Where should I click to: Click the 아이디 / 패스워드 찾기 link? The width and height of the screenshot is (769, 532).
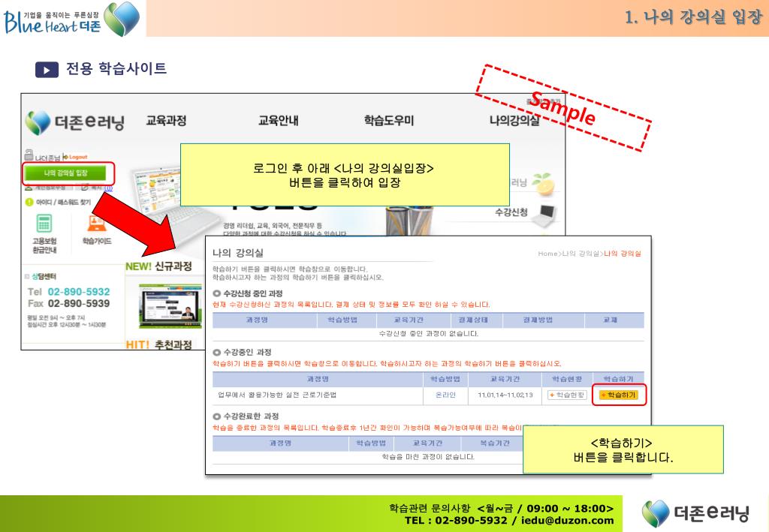[63, 202]
